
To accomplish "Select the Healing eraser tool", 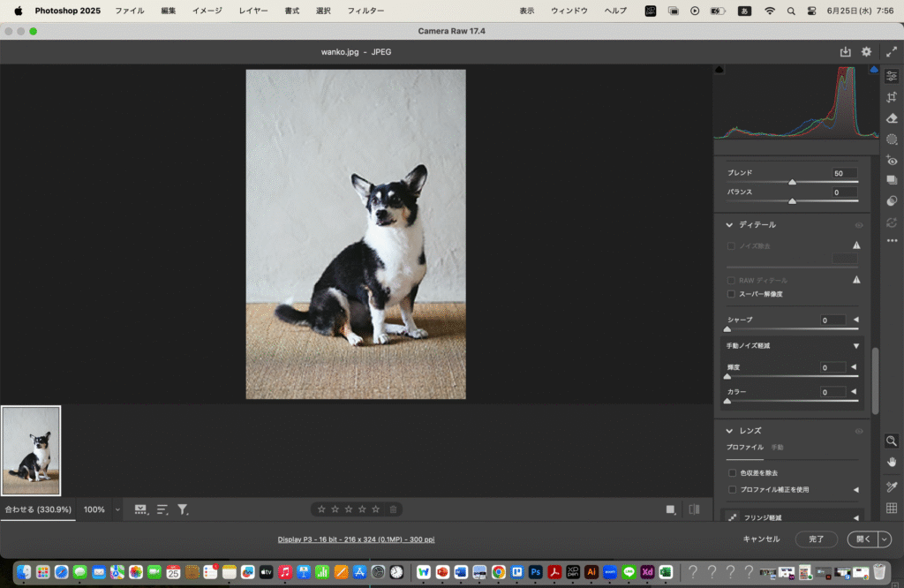I will pyautogui.click(x=892, y=118).
